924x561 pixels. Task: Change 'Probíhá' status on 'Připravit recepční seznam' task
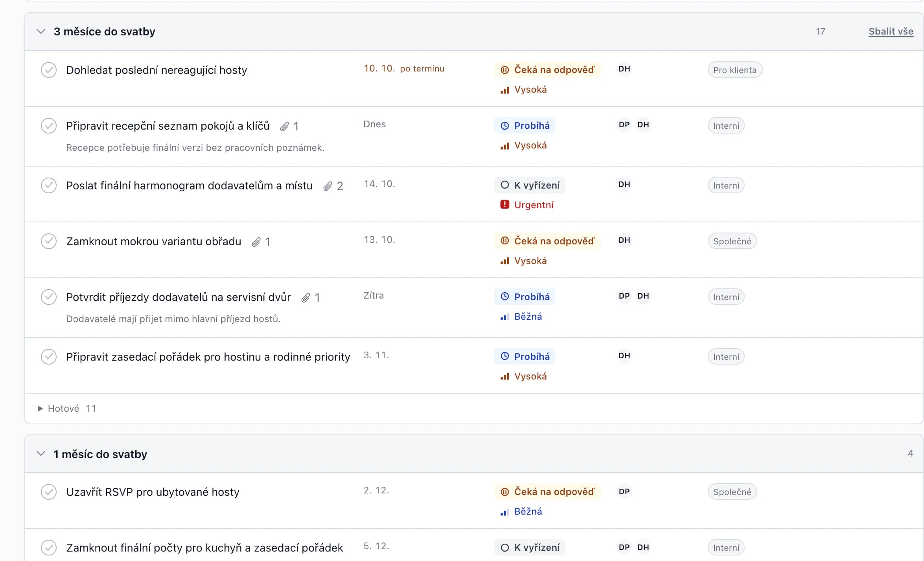click(525, 126)
